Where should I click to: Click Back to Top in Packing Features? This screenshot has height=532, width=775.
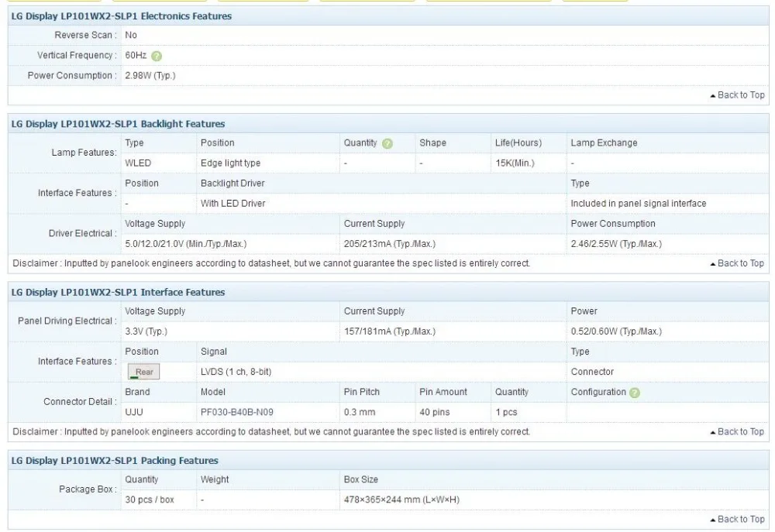737,519
